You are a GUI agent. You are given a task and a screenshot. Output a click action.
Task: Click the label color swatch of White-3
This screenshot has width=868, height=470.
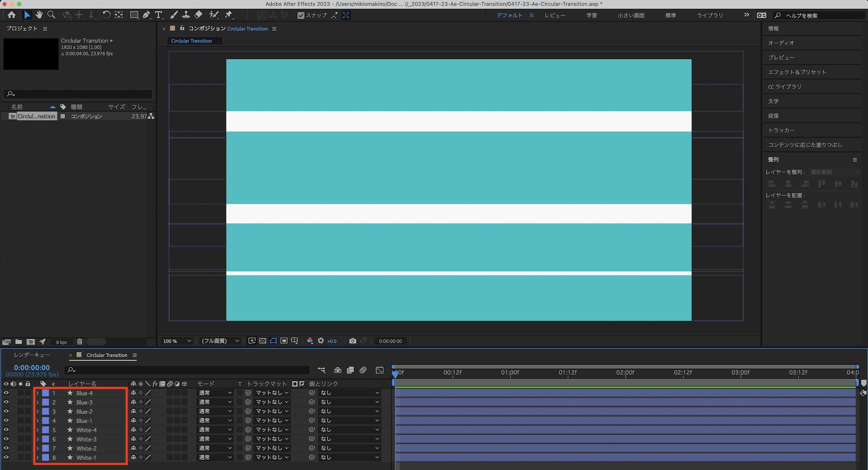coord(45,439)
